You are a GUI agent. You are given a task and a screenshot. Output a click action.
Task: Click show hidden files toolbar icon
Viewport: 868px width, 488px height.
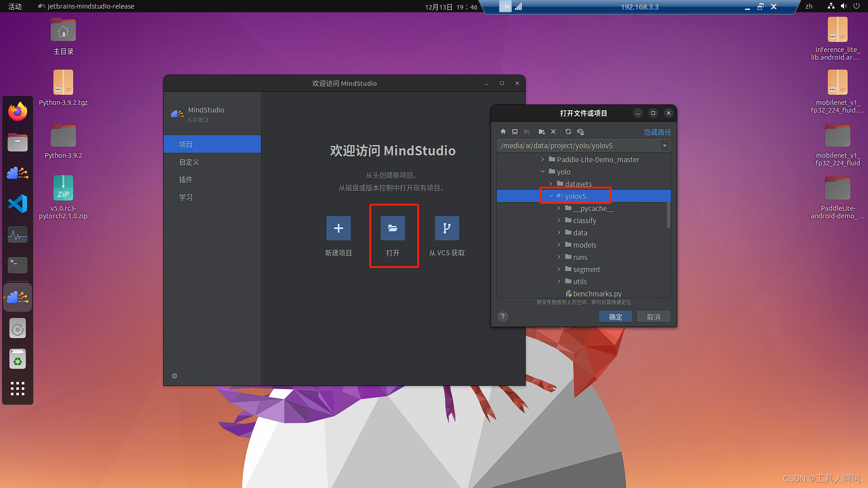(580, 131)
